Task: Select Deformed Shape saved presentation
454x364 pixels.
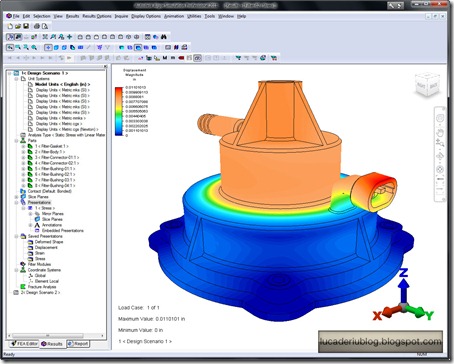Action: coord(49,242)
